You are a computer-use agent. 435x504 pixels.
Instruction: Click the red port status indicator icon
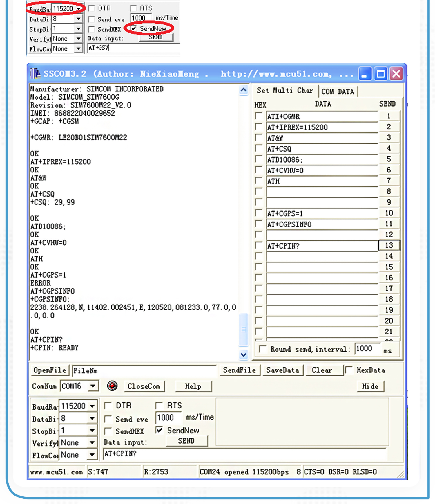(112, 386)
